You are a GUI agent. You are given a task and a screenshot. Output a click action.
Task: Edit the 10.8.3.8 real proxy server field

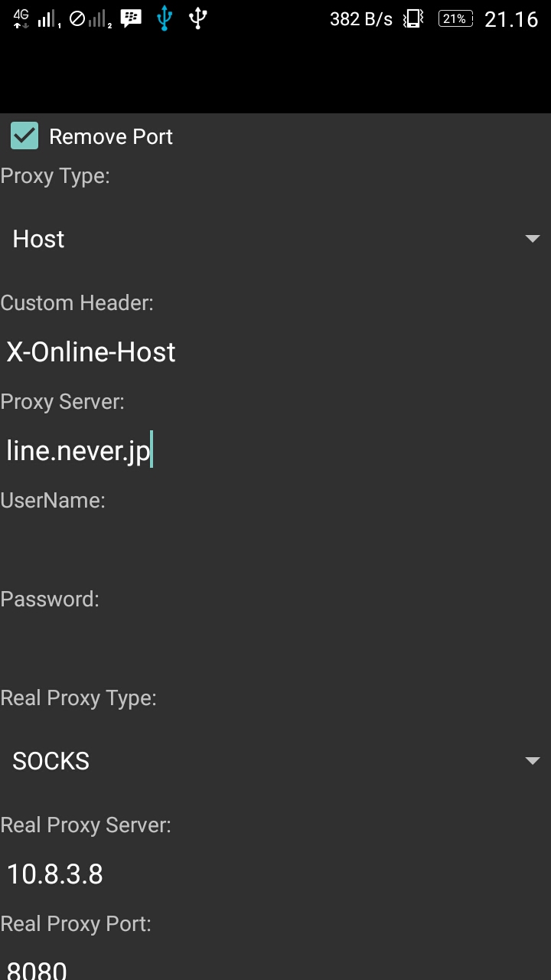pyautogui.click(x=275, y=874)
